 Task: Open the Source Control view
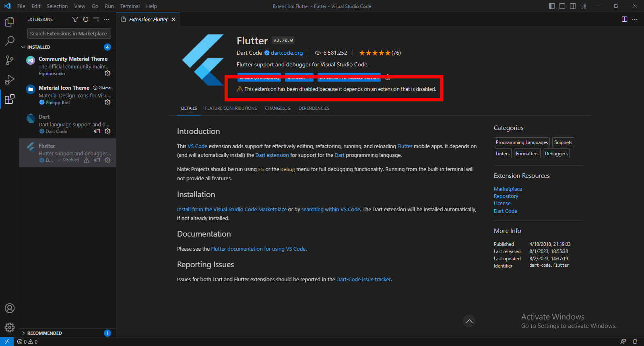click(9, 60)
